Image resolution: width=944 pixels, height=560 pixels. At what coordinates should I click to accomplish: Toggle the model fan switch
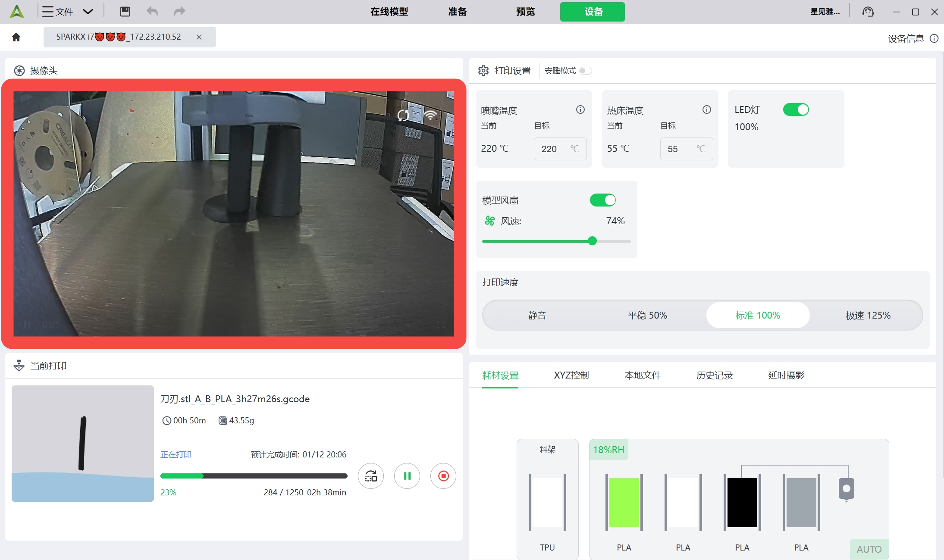click(x=602, y=200)
